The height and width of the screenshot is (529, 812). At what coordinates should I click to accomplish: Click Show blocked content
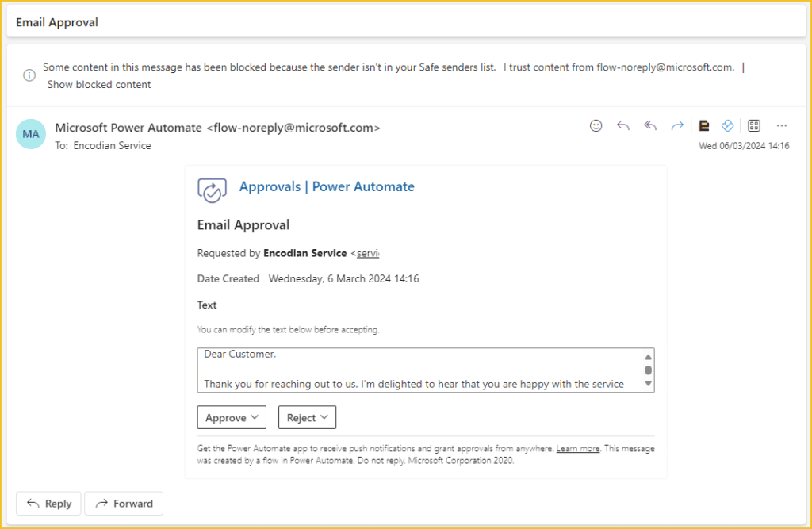coord(98,84)
